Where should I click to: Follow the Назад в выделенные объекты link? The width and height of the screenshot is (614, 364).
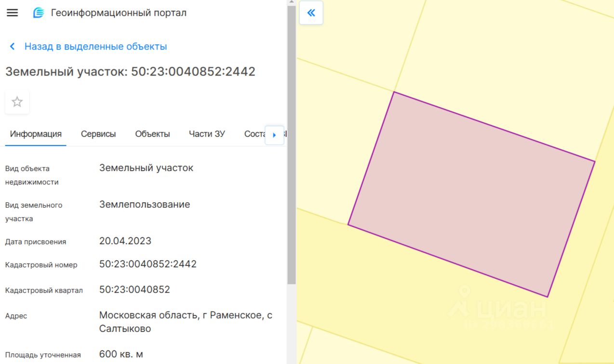[95, 47]
